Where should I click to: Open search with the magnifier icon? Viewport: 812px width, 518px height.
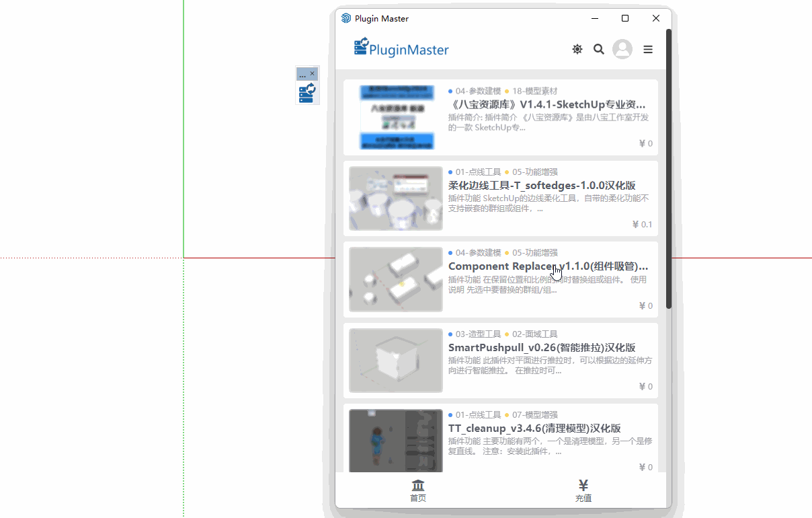598,49
